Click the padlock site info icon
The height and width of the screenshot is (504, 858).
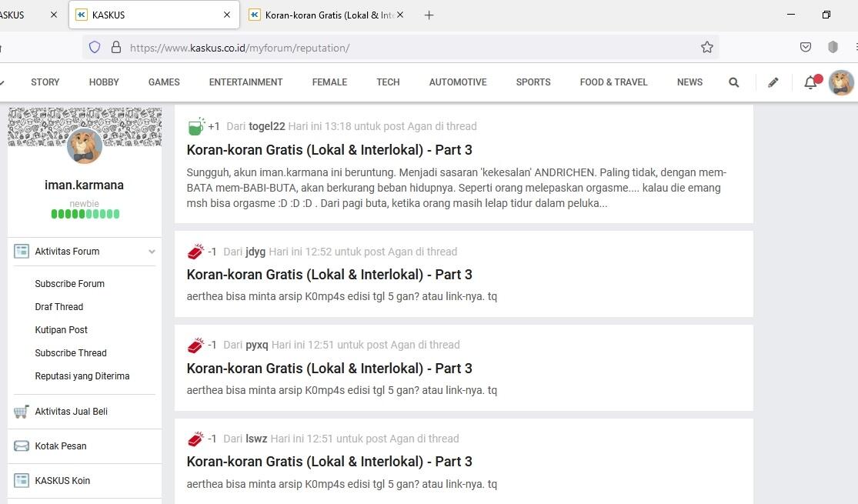(116, 48)
